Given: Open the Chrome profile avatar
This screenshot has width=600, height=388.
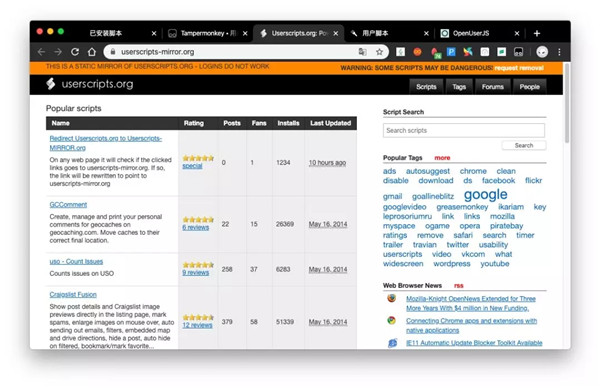Looking at the screenshot, I should (542, 52).
